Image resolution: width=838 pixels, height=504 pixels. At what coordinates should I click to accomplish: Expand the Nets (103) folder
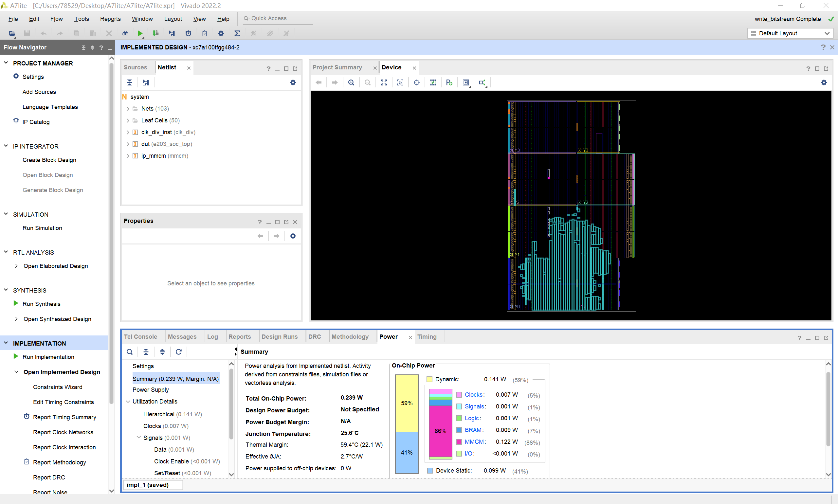coord(128,109)
